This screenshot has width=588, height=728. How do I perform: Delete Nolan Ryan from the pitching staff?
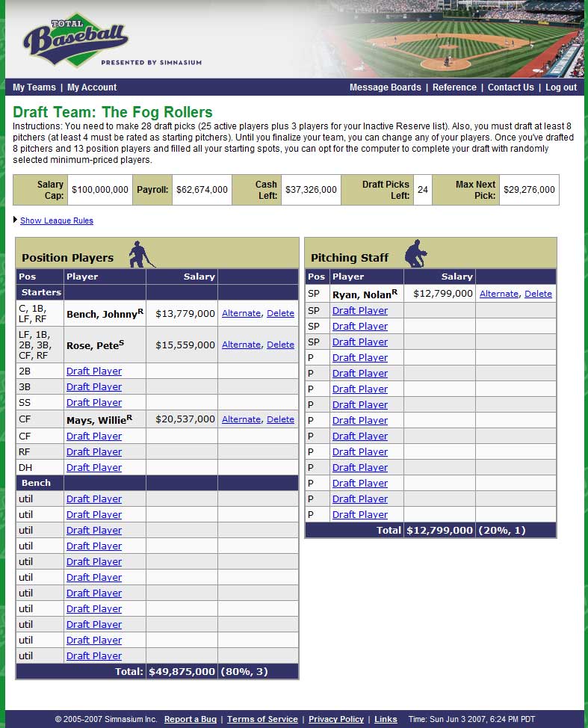click(538, 294)
